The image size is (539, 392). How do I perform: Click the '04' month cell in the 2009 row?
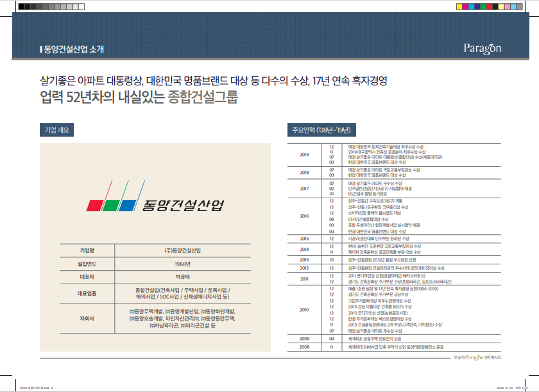(x=331, y=339)
